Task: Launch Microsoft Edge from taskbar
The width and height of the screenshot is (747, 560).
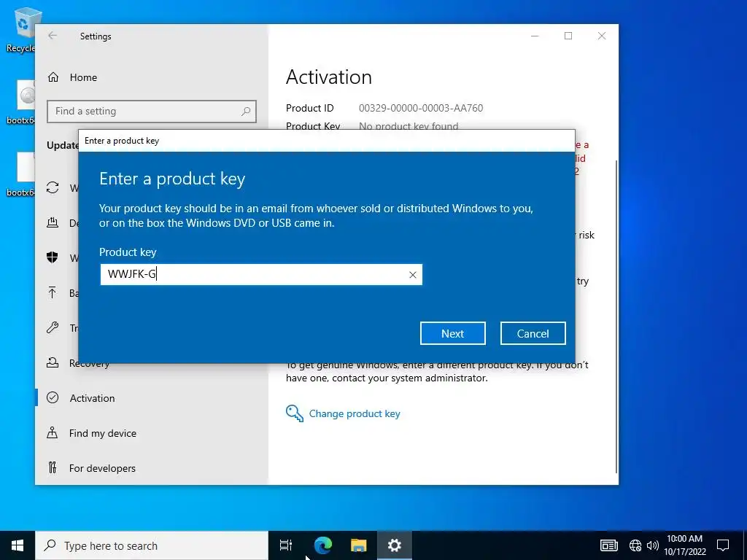Action: pyautogui.click(x=322, y=545)
